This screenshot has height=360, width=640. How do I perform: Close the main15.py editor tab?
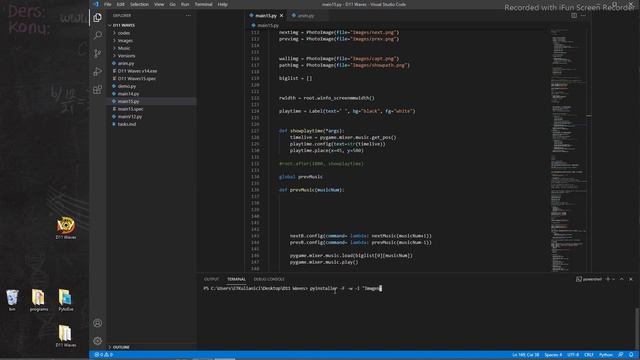281,16
